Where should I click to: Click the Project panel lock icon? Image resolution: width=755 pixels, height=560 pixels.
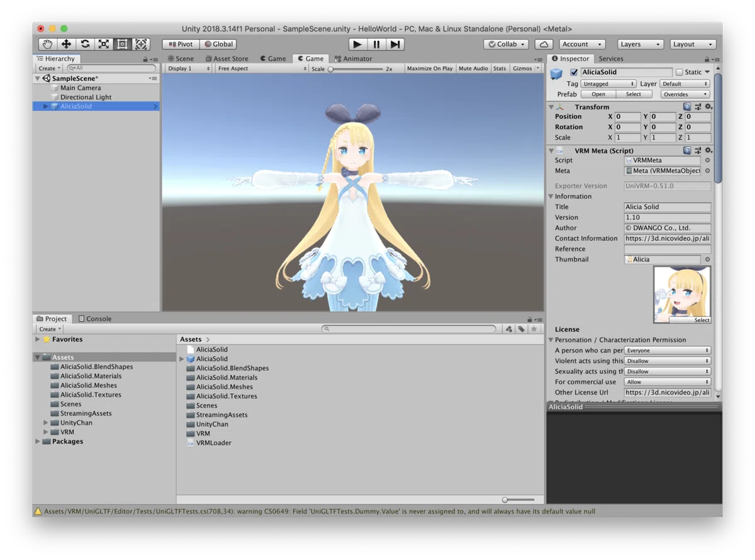[530, 319]
